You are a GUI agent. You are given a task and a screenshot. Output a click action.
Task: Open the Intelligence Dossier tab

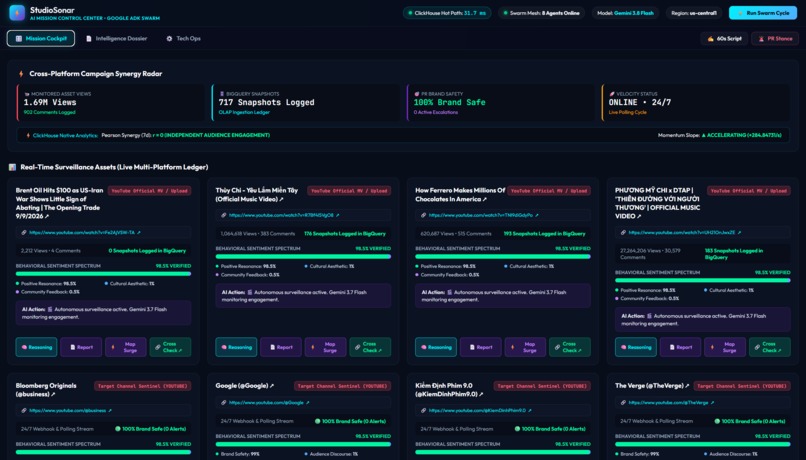(117, 39)
